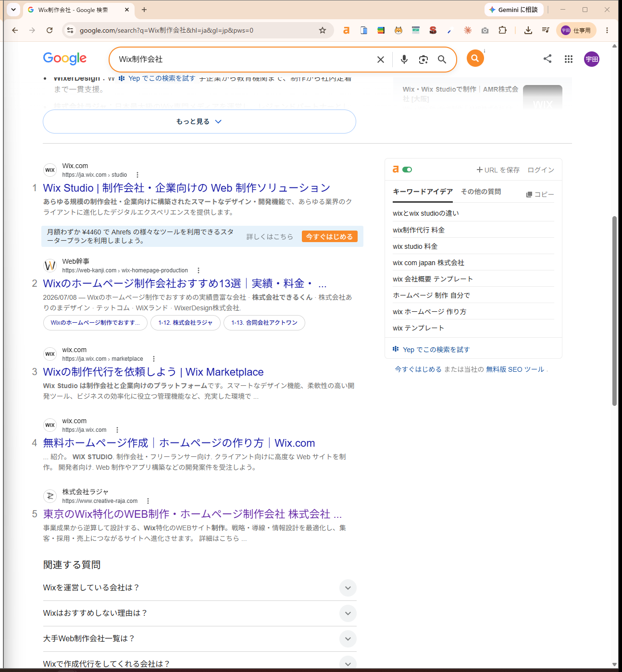
Task: Click the page vertical scrollbar thumb
Action: tap(614, 311)
